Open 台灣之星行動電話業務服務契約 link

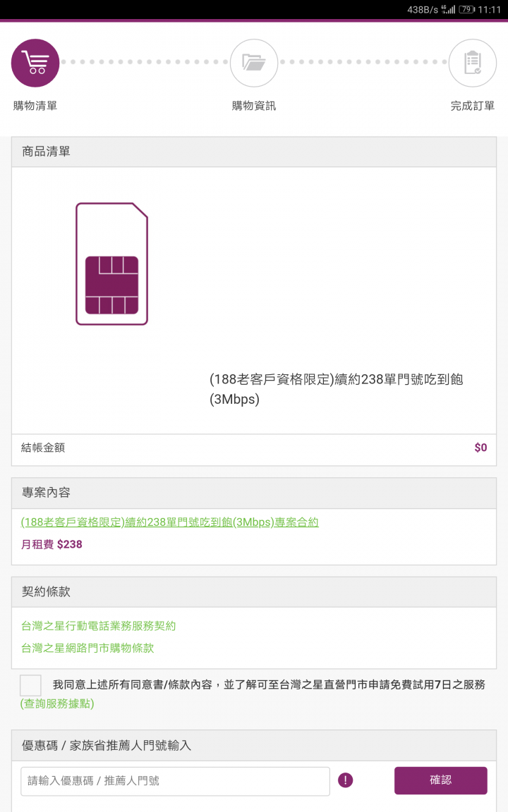pyautogui.click(x=99, y=626)
